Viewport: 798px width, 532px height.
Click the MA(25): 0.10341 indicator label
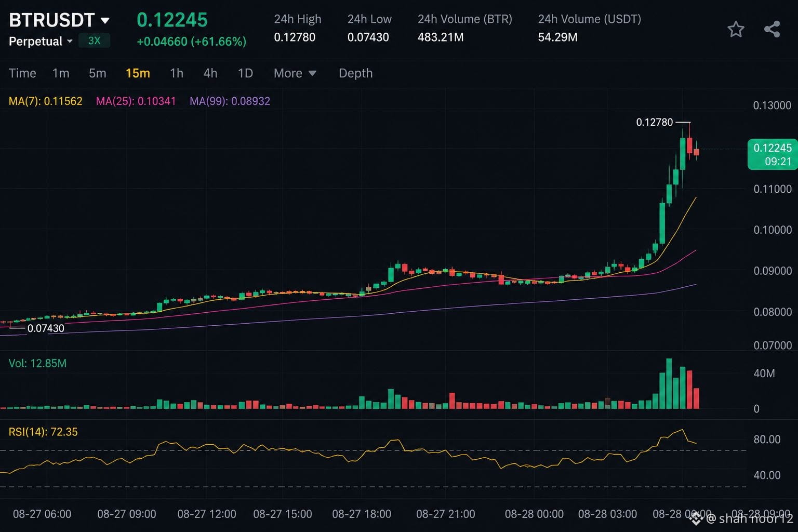pyautogui.click(x=136, y=101)
